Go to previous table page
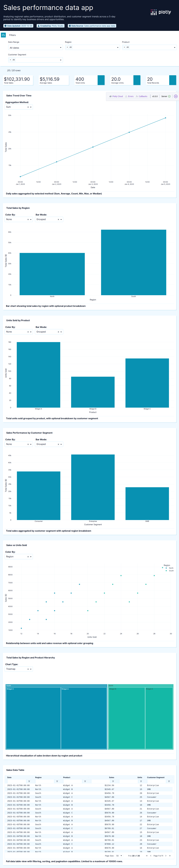 151,856
